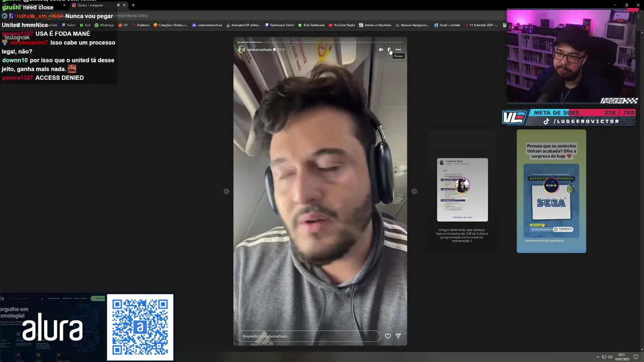Close the Stories • Instagram tab
Image resolution: width=644 pixels, height=362 pixels.
[x=124, y=5]
